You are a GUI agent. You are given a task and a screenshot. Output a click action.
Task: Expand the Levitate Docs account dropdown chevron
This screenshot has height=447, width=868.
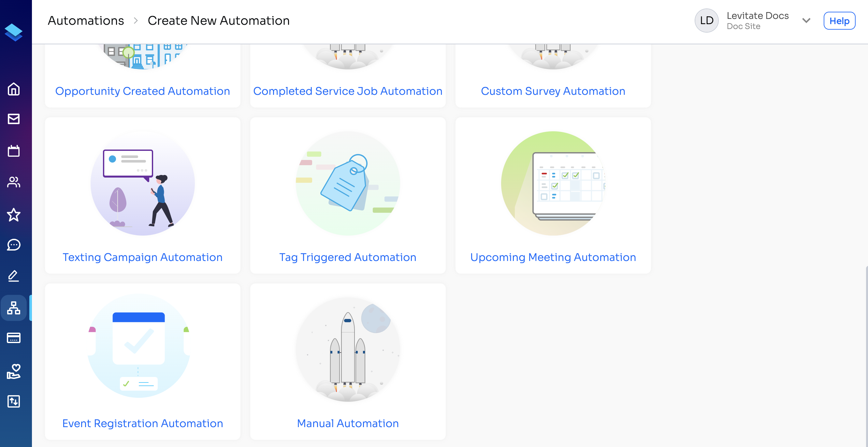click(x=806, y=21)
